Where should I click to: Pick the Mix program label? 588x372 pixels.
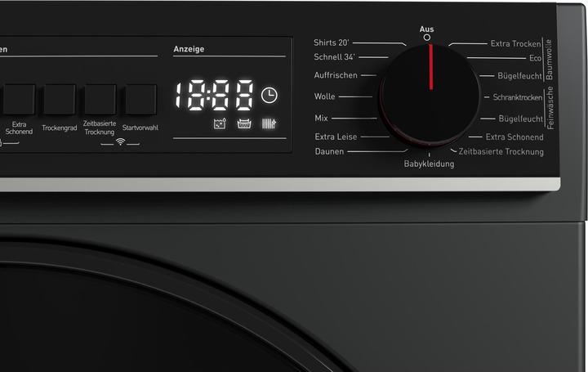pyautogui.click(x=322, y=119)
